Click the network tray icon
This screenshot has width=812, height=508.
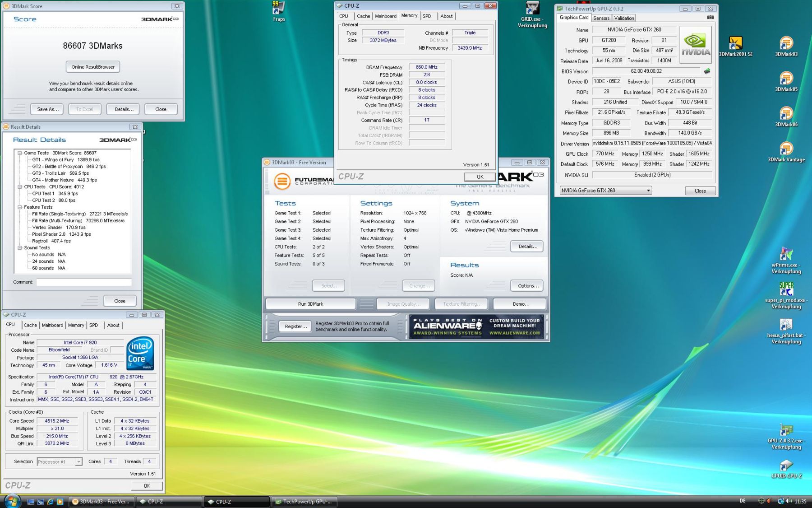780,501
